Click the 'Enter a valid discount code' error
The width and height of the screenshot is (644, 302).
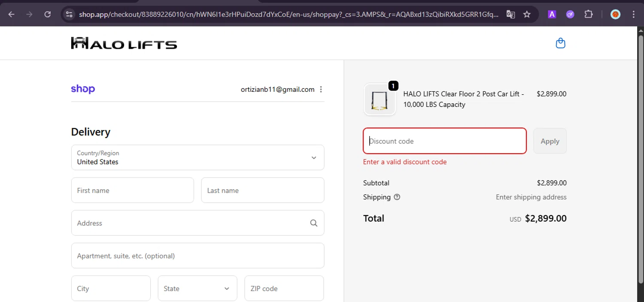point(405,162)
